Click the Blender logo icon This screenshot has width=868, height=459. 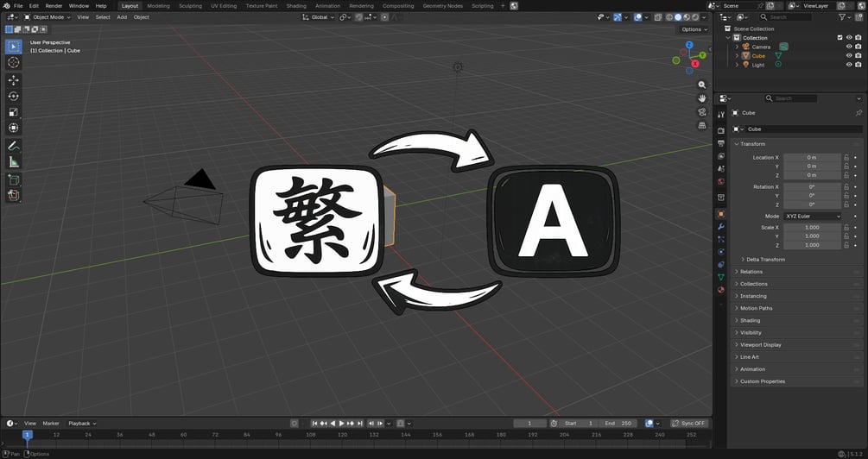coord(7,5)
